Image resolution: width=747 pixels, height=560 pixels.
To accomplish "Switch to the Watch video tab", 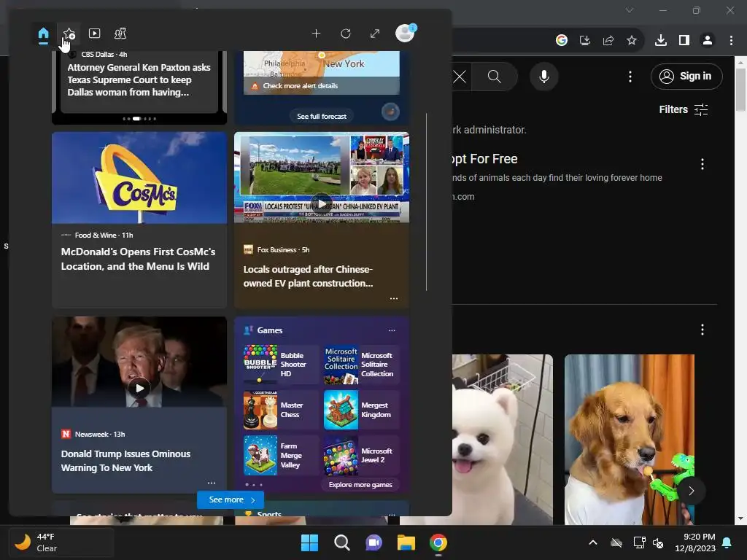I will pos(94,34).
